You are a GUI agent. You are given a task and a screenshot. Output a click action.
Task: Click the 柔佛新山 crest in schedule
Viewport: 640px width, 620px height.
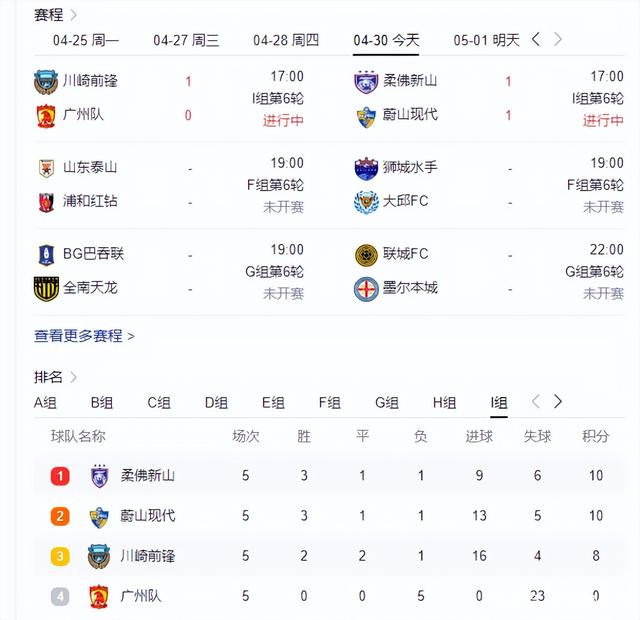click(x=366, y=81)
